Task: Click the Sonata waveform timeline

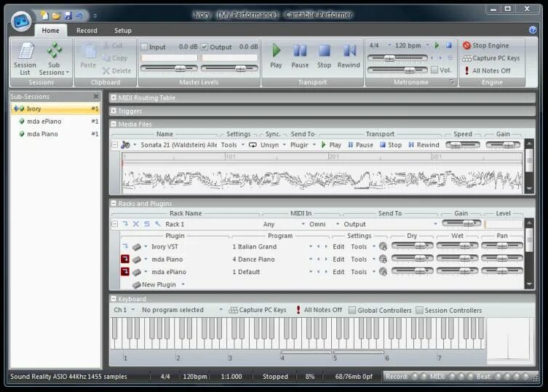Action: [x=322, y=172]
